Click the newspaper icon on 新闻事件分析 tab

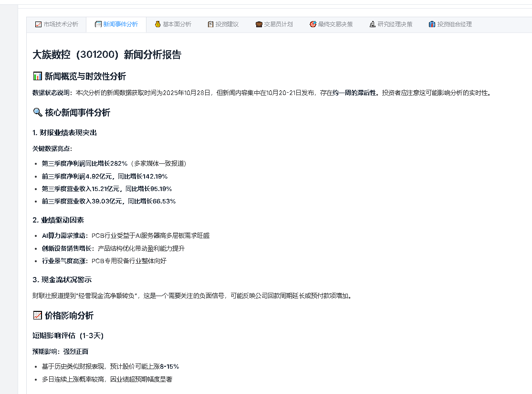pos(98,24)
